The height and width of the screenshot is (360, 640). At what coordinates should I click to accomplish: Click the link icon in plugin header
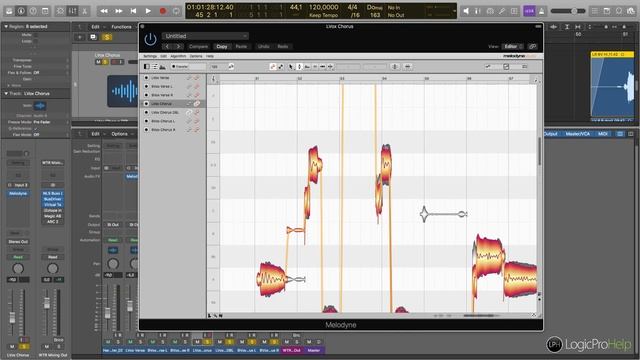pos(532,47)
